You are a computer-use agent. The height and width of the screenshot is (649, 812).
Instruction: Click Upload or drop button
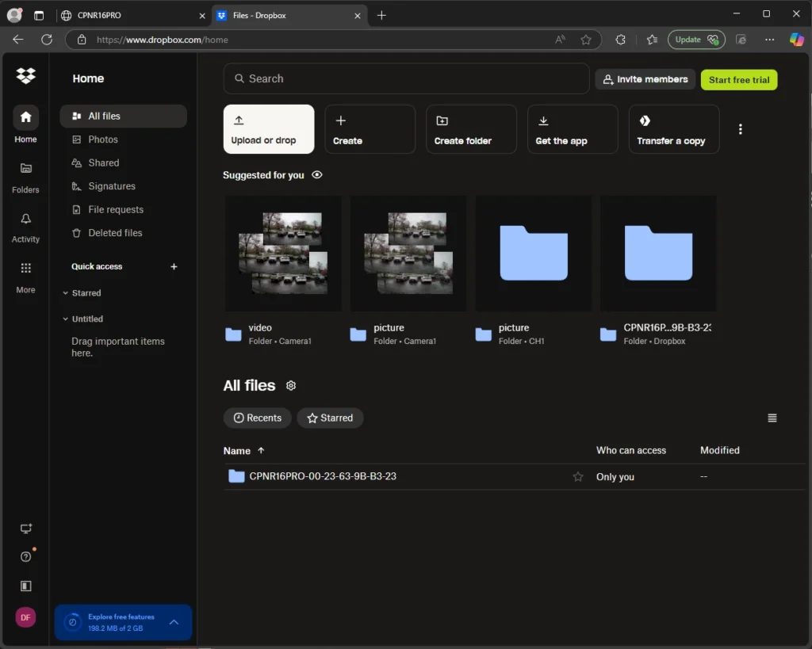[x=269, y=129]
